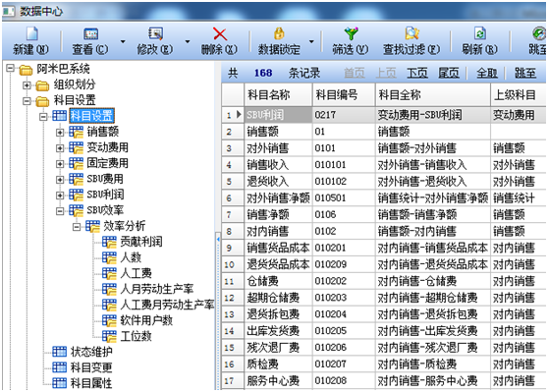548x392 pixels.
Task: Click the 科目属性 table icon
Action: [59, 383]
